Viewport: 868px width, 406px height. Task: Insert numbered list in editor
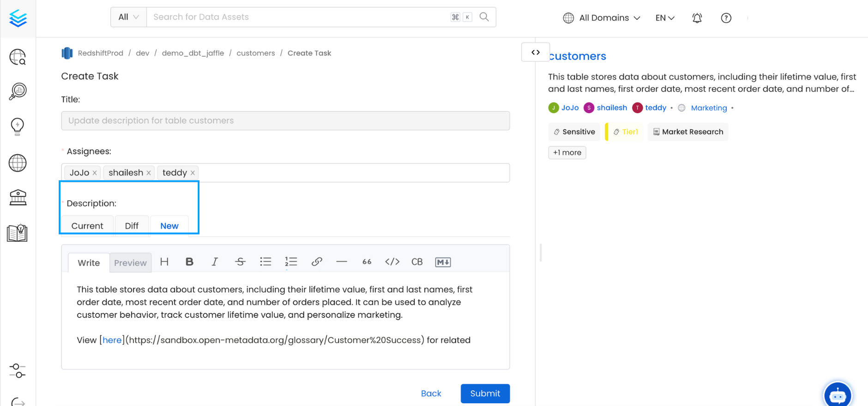tap(291, 262)
